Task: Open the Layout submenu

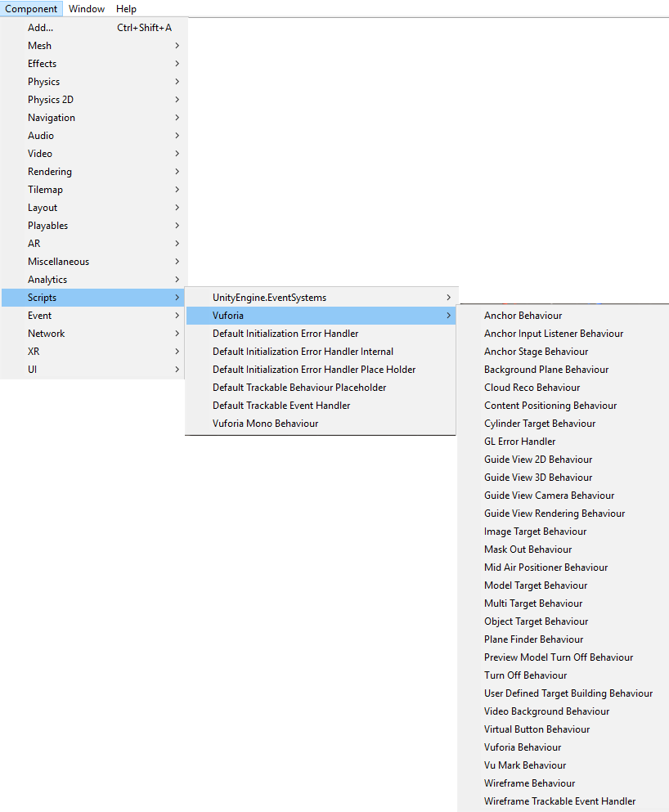Action: tap(93, 208)
